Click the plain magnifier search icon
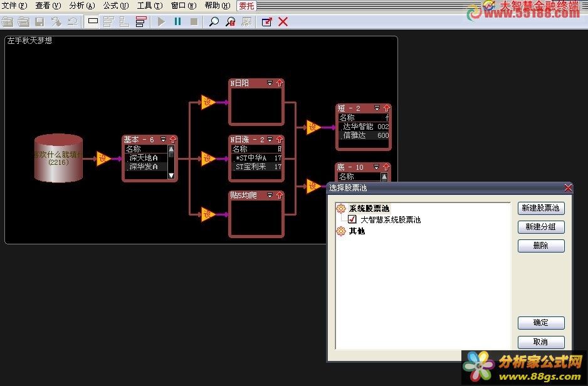Screen dimensions: 588x386 pos(214,22)
